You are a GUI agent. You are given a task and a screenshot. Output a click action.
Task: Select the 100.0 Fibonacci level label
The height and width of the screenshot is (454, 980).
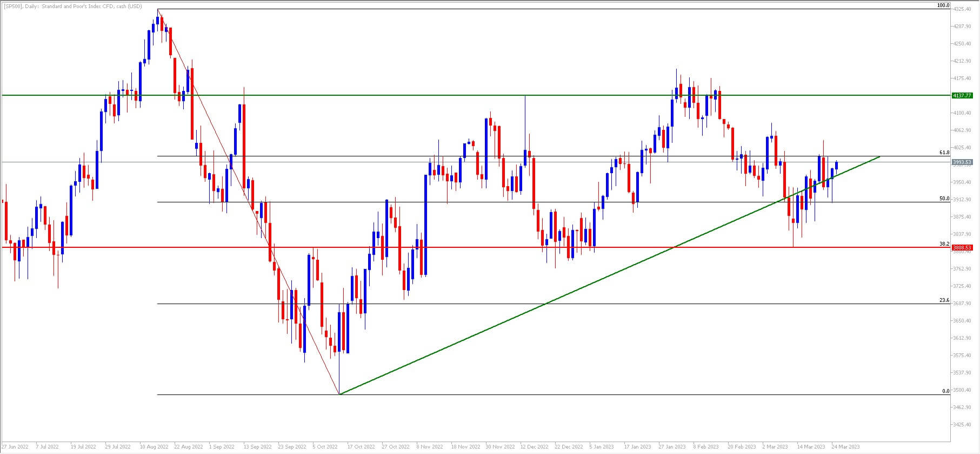click(943, 5)
